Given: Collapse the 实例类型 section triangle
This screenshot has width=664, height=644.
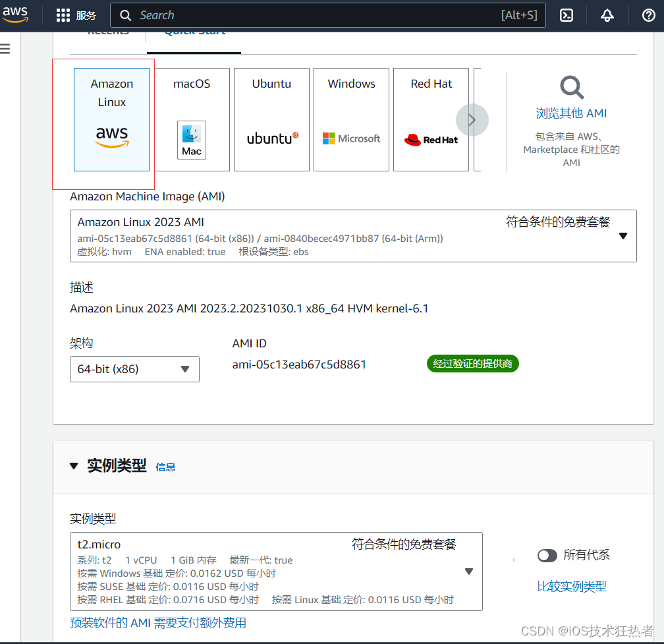Looking at the screenshot, I should pos(74,466).
